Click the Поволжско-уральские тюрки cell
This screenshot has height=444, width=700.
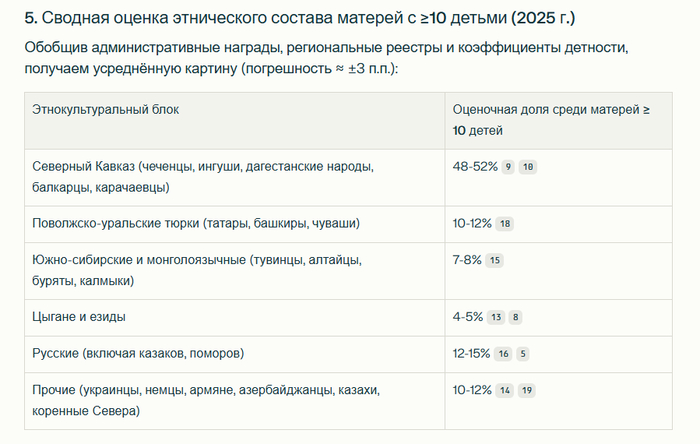(x=196, y=223)
